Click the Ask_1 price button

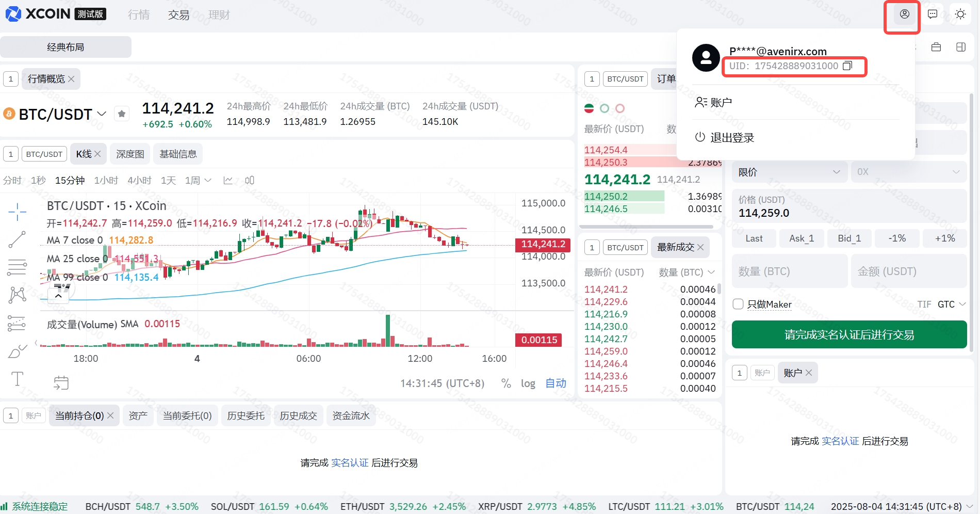pos(802,238)
